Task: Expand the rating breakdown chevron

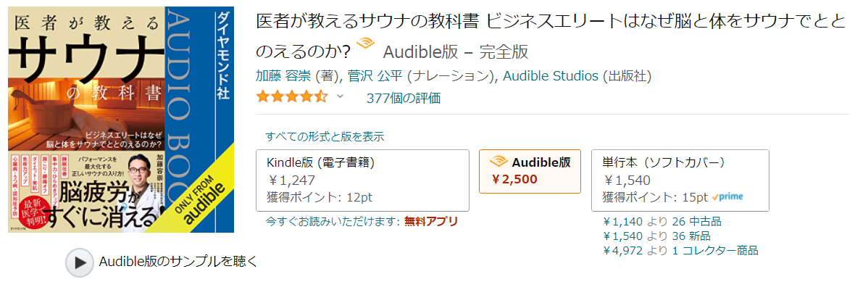Action: (340, 97)
